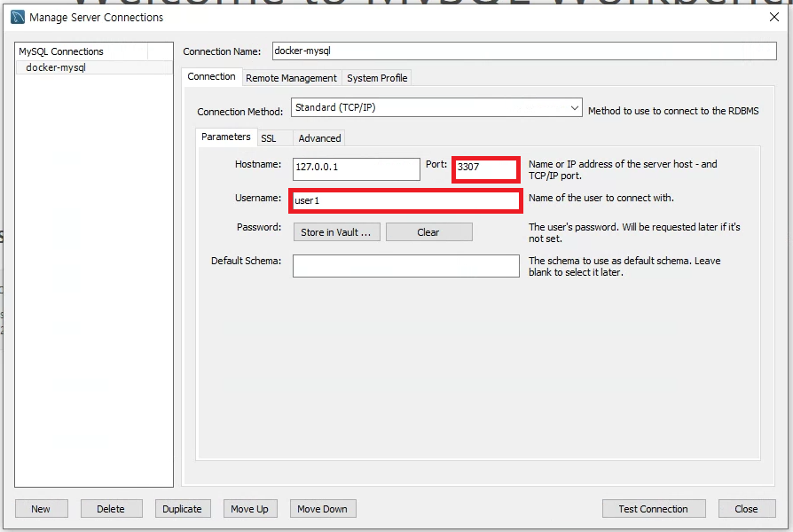
Task: Click the Port label
Action: pyautogui.click(x=436, y=164)
